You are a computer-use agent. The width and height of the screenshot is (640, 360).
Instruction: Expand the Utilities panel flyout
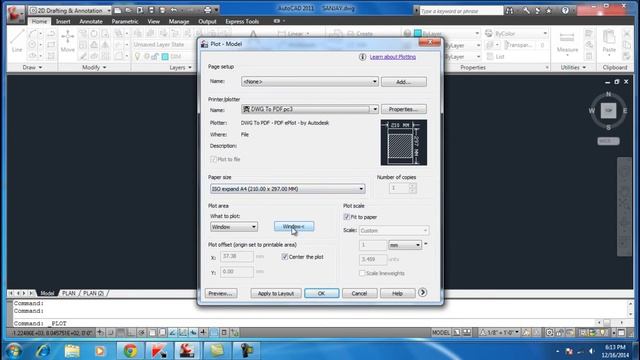tap(573, 67)
